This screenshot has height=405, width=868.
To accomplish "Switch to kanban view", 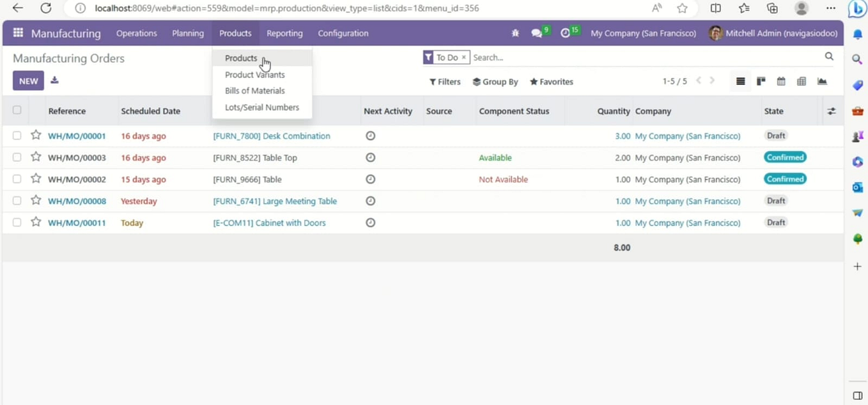I will tap(761, 81).
